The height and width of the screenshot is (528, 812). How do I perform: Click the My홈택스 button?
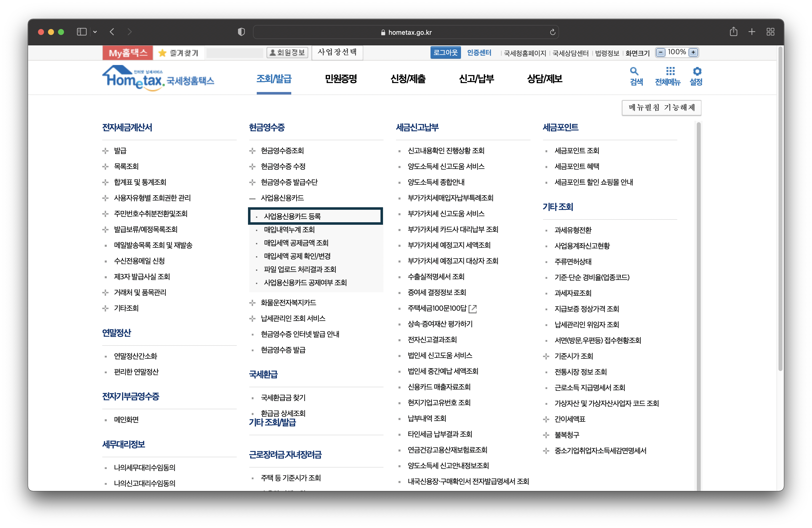[x=127, y=52]
